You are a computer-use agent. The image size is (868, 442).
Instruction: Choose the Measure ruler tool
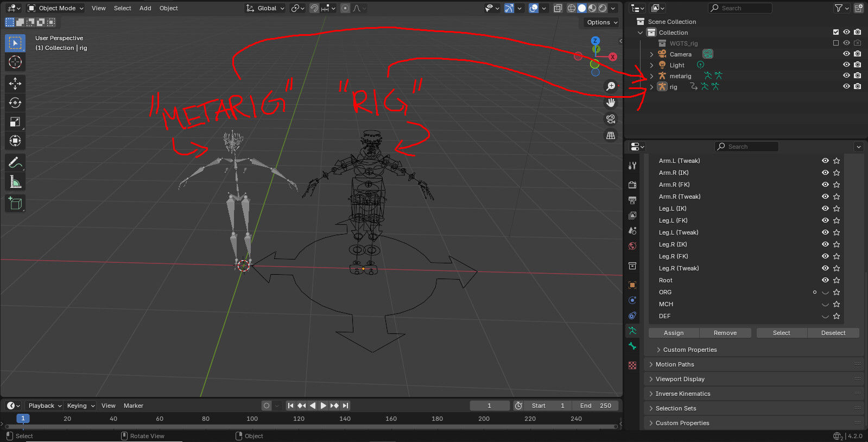tap(15, 182)
